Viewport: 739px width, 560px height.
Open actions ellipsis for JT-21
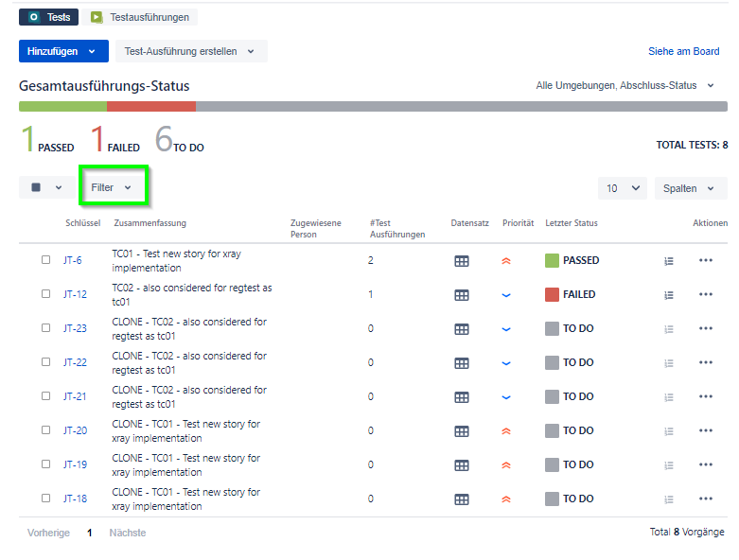706,396
